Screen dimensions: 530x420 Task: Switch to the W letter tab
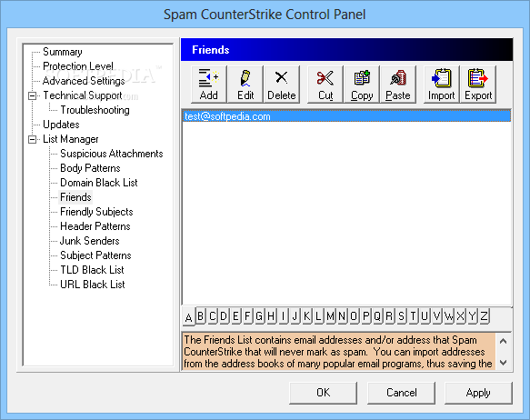[448, 316]
